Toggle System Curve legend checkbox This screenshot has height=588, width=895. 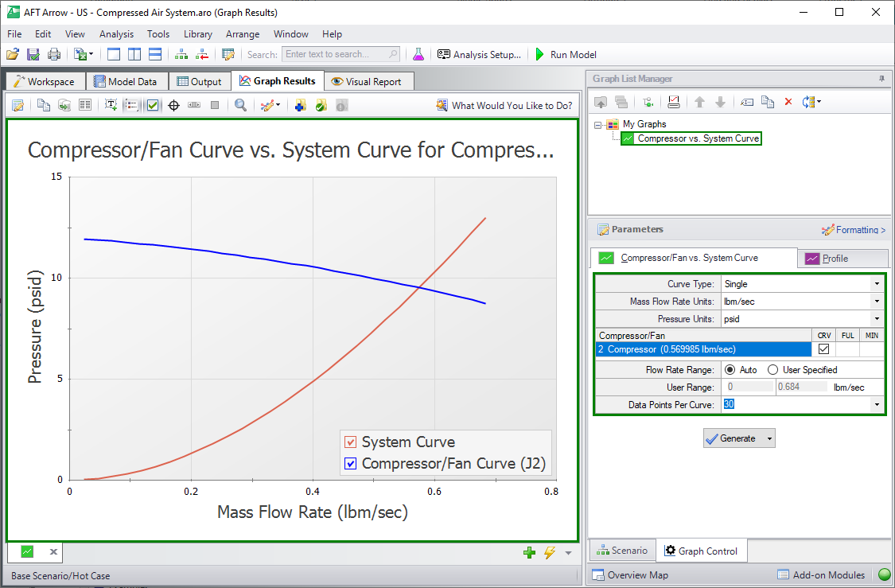[x=351, y=442]
